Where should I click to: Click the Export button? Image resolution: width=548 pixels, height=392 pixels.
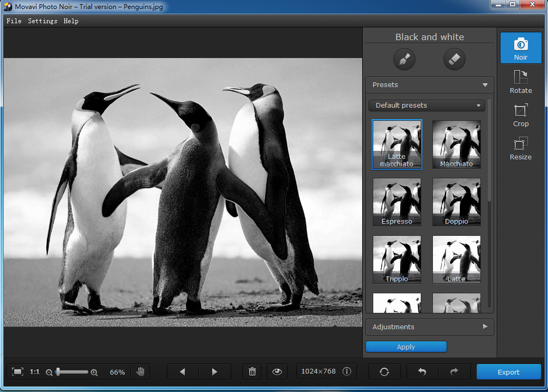click(x=508, y=372)
